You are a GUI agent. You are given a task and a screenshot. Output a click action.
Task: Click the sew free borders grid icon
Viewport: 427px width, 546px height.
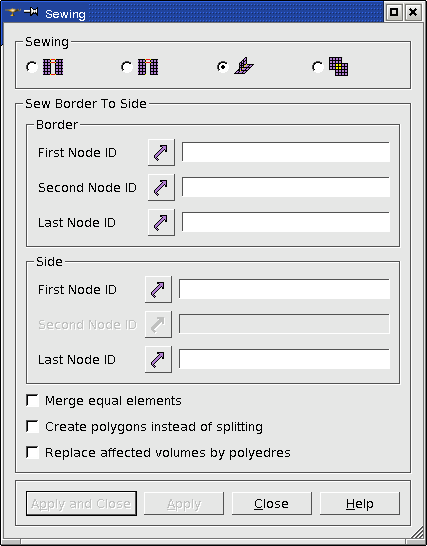53,67
